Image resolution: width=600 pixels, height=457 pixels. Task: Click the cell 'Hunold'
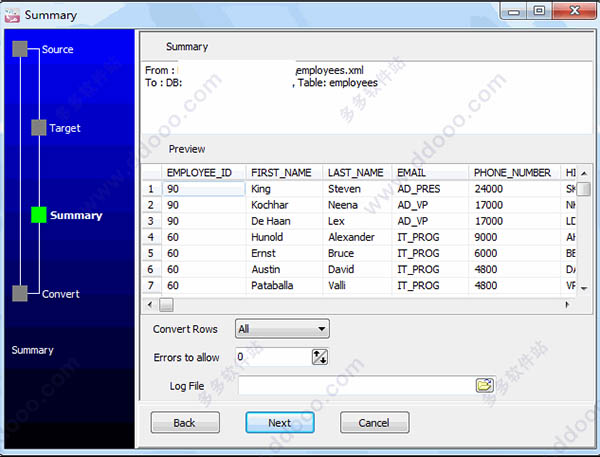[284, 237]
